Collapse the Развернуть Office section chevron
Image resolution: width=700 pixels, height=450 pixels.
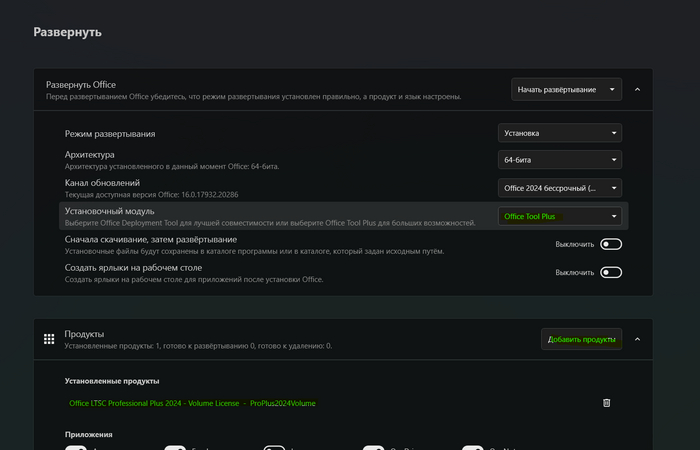click(x=638, y=89)
